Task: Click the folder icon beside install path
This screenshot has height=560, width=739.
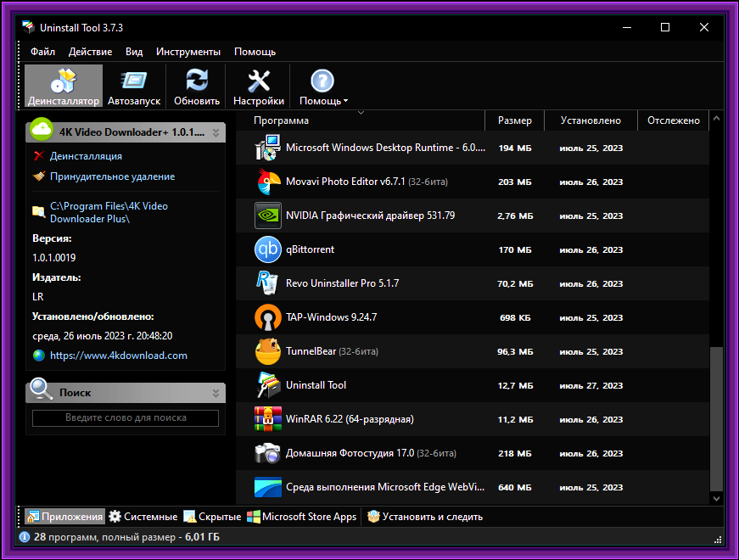Action: click(x=39, y=211)
